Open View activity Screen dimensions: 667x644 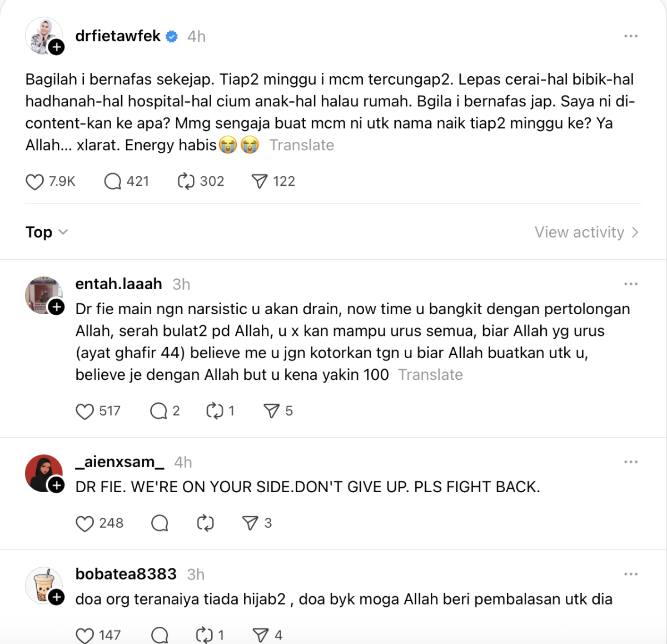click(x=586, y=232)
